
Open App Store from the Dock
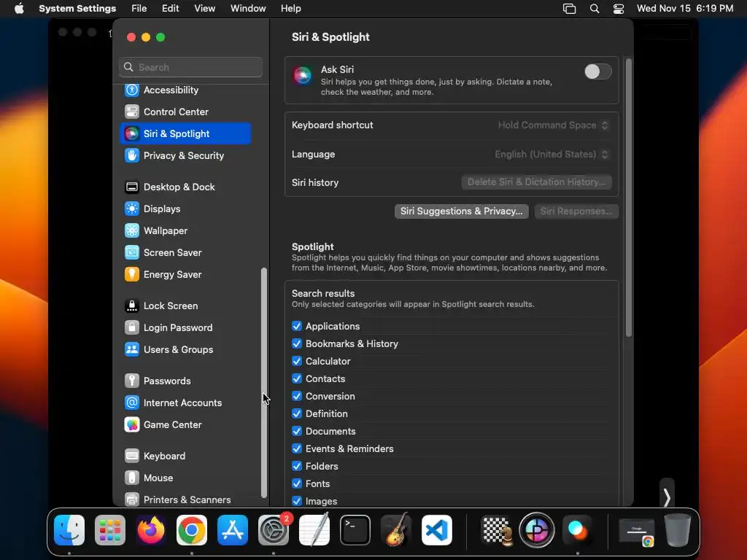click(233, 530)
